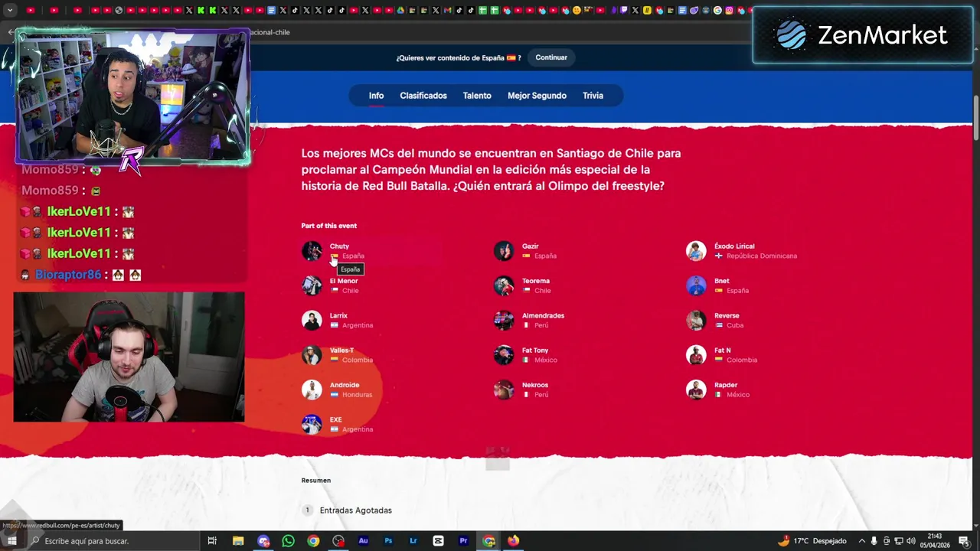Viewport: 980px width, 551px height.
Task: Open the weather widget showing 17°C Despejado
Action: click(x=812, y=541)
